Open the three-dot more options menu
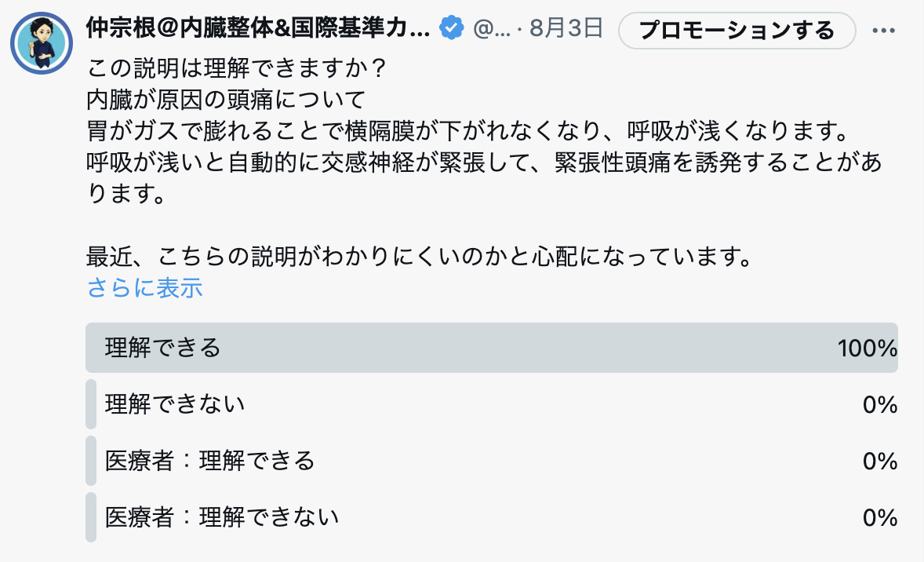This screenshot has height=562, width=924. [884, 31]
